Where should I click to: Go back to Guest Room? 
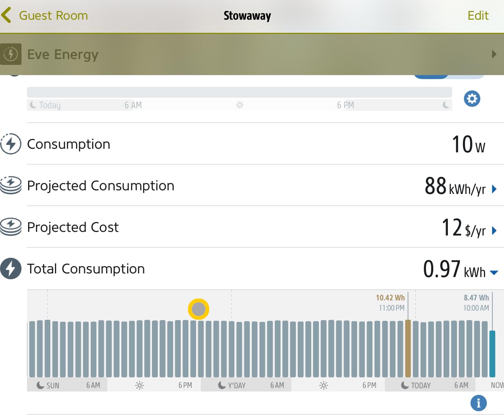click(53, 15)
